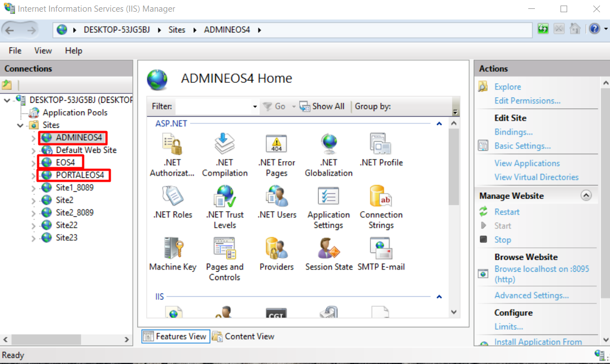Select the EOS4 site

[x=65, y=163]
